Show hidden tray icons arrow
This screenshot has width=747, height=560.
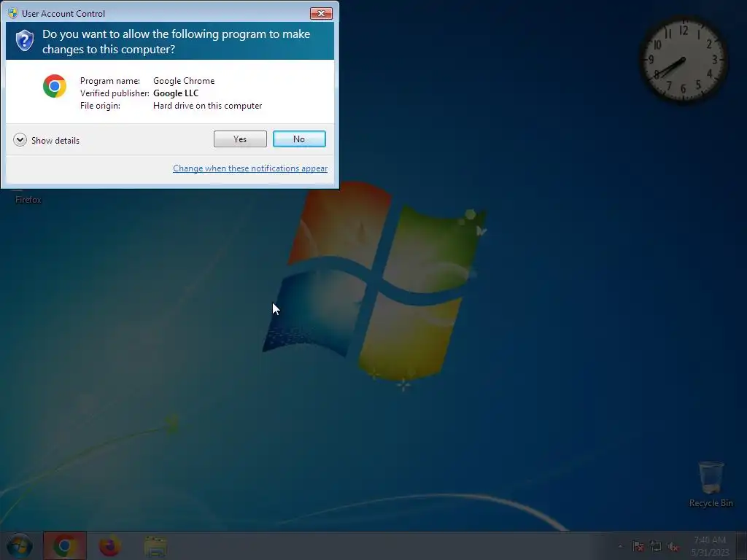click(620, 546)
